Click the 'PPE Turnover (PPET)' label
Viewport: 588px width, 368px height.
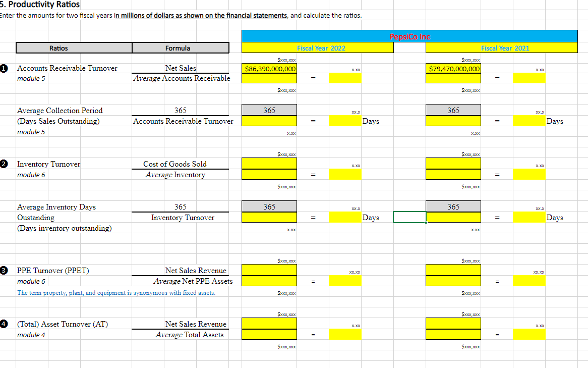coord(53,271)
